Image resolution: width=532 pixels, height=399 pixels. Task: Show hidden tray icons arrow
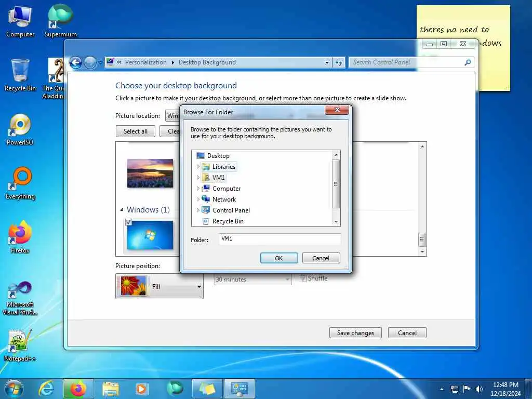442,389
